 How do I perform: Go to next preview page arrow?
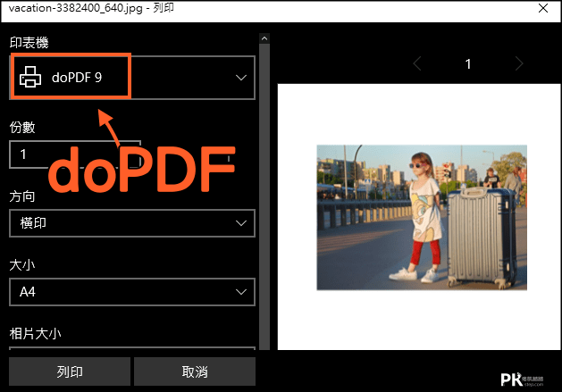pos(519,63)
